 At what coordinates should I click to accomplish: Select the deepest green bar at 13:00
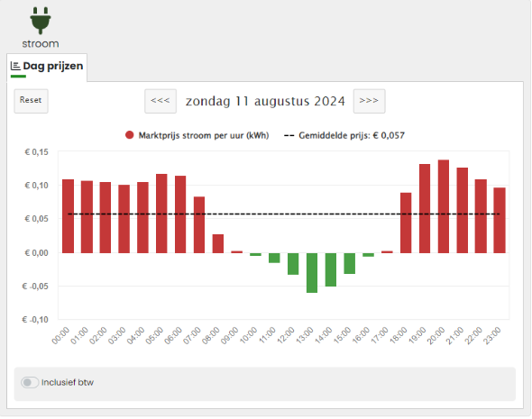(312, 273)
